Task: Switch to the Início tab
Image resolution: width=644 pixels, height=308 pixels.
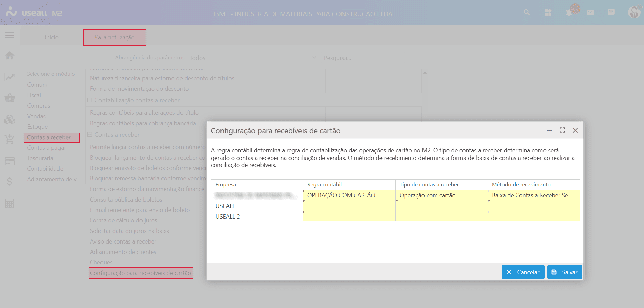Action: (52, 37)
